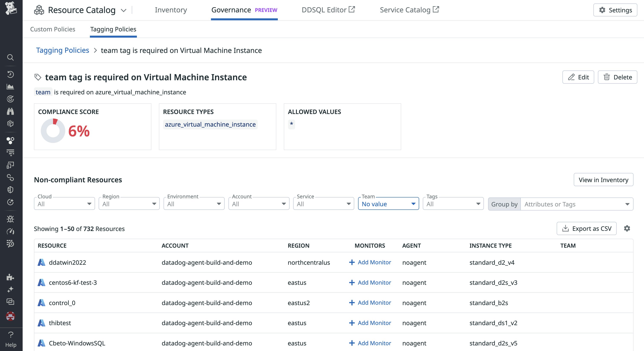Click the Tagging Policies breadcrumb link

[63, 50]
